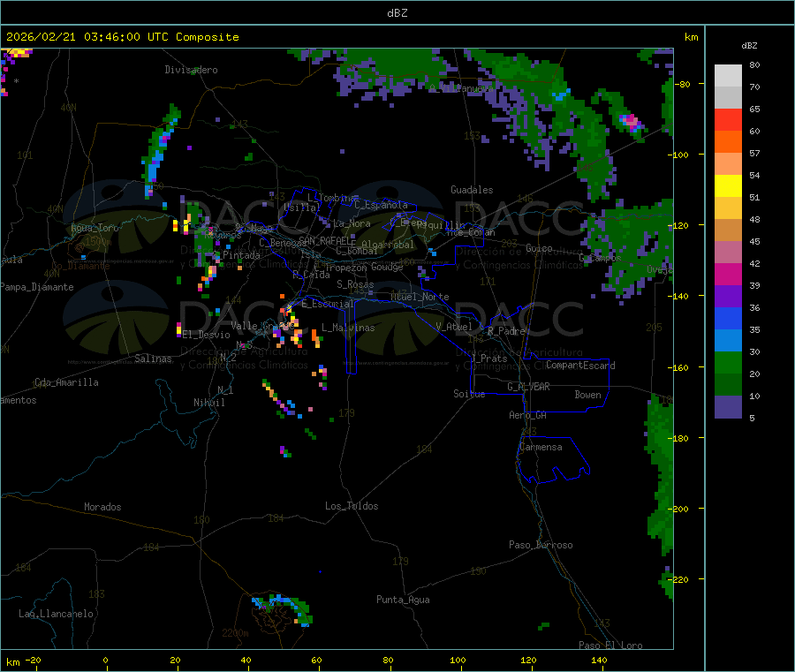The image size is (795, 672).
Task: Click the Carmensa label
Action: pos(541,447)
